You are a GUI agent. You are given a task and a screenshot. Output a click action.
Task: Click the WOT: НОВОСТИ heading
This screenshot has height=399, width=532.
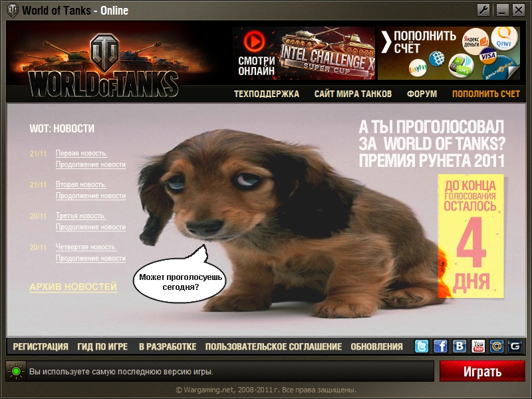pos(62,128)
